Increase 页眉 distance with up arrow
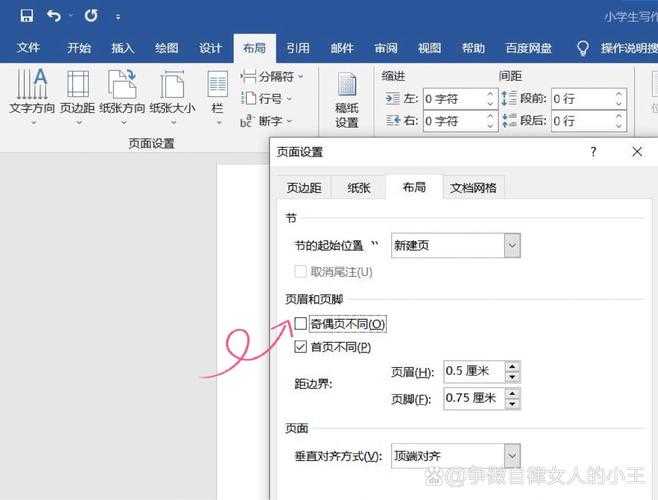This screenshot has width=658, height=500. coord(512,366)
